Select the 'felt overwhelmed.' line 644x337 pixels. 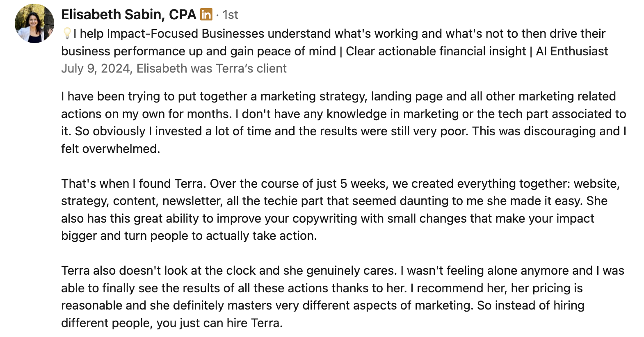(111, 149)
